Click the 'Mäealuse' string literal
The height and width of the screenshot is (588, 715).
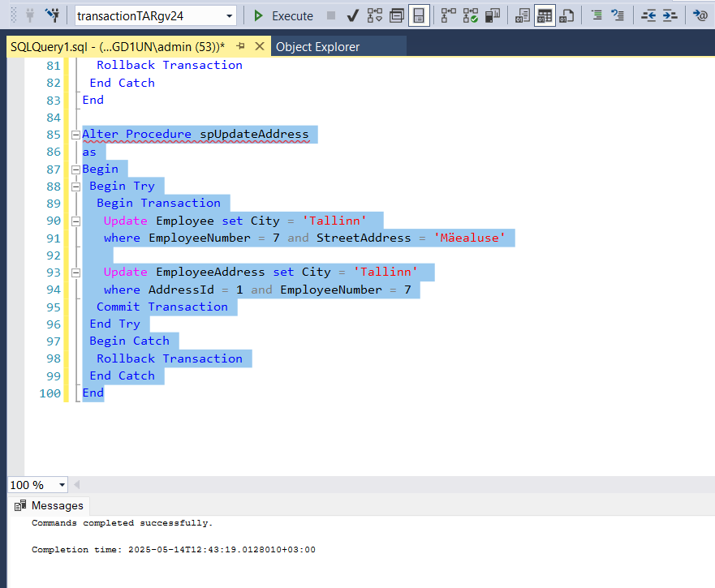[470, 238]
